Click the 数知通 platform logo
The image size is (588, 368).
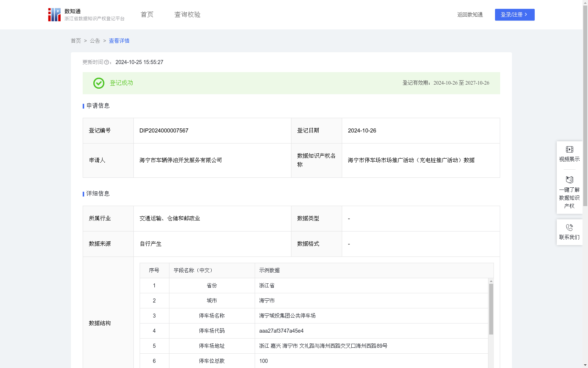(x=86, y=15)
